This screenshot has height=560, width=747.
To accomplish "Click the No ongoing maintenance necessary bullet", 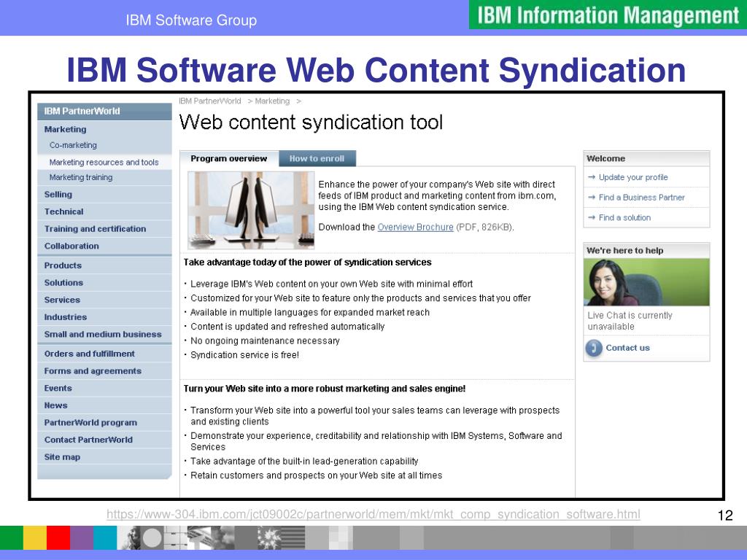I will [265, 341].
